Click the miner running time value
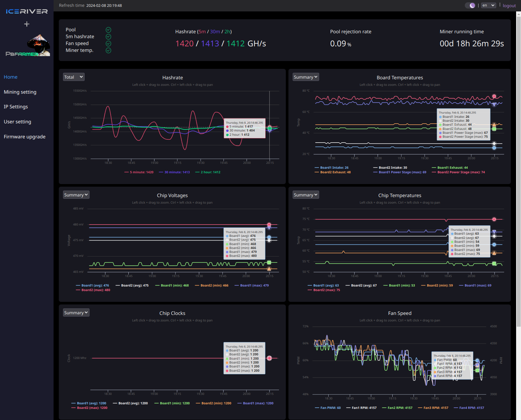Image resolution: width=521 pixels, height=420 pixels. click(472, 44)
